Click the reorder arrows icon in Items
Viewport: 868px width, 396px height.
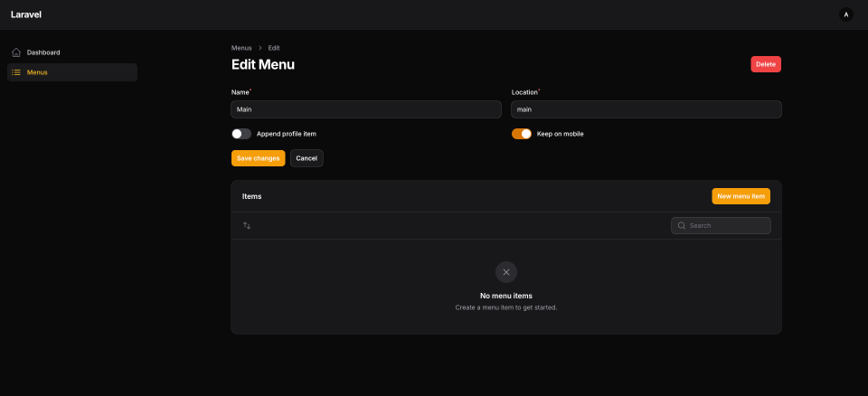[x=247, y=225]
